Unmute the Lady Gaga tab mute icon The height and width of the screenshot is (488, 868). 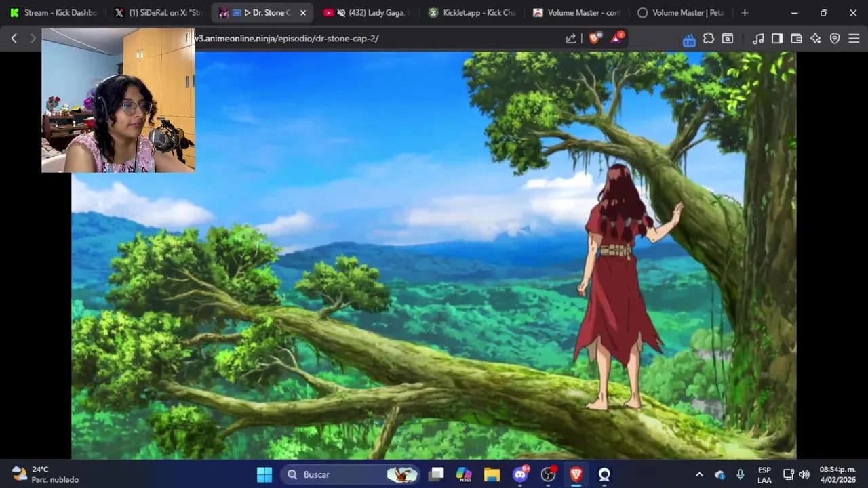coord(341,13)
